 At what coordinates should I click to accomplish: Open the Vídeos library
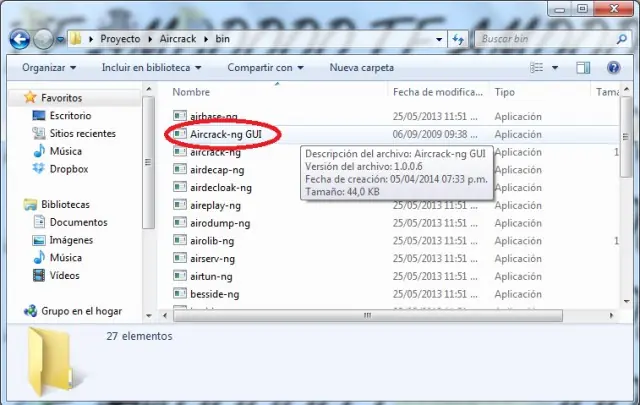click(64, 276)
